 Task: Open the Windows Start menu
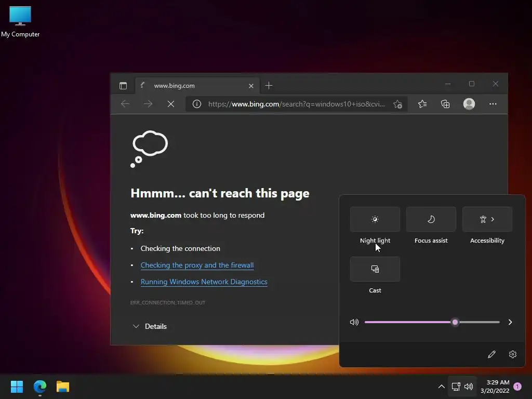click(17, 387)
